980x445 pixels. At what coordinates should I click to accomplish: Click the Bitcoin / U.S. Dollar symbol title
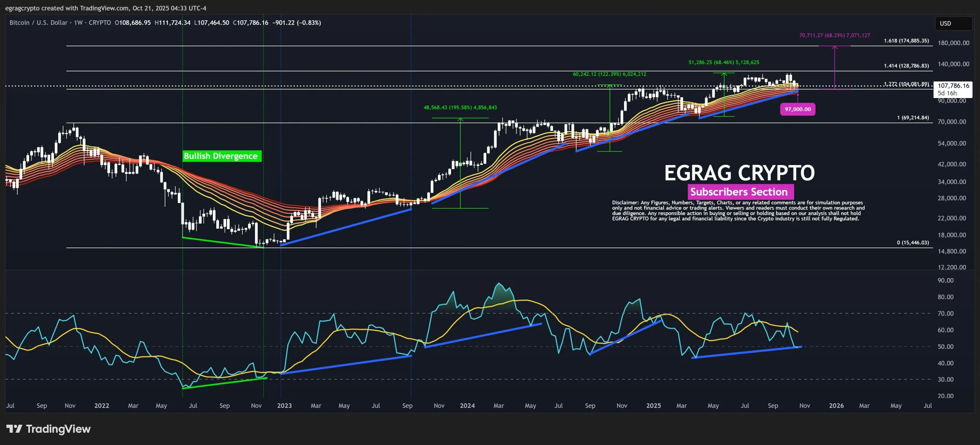click(x=38, y=23)
